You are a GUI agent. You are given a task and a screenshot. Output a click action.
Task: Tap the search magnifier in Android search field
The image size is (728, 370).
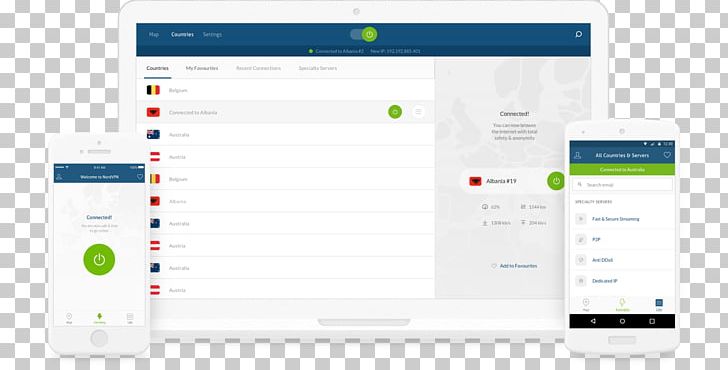tap(579, 185)
